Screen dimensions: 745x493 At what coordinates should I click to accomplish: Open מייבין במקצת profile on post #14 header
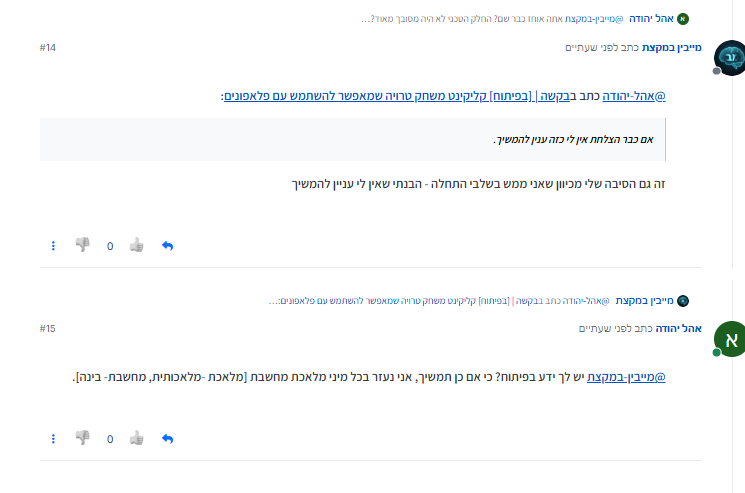click(x=671, y=47)
